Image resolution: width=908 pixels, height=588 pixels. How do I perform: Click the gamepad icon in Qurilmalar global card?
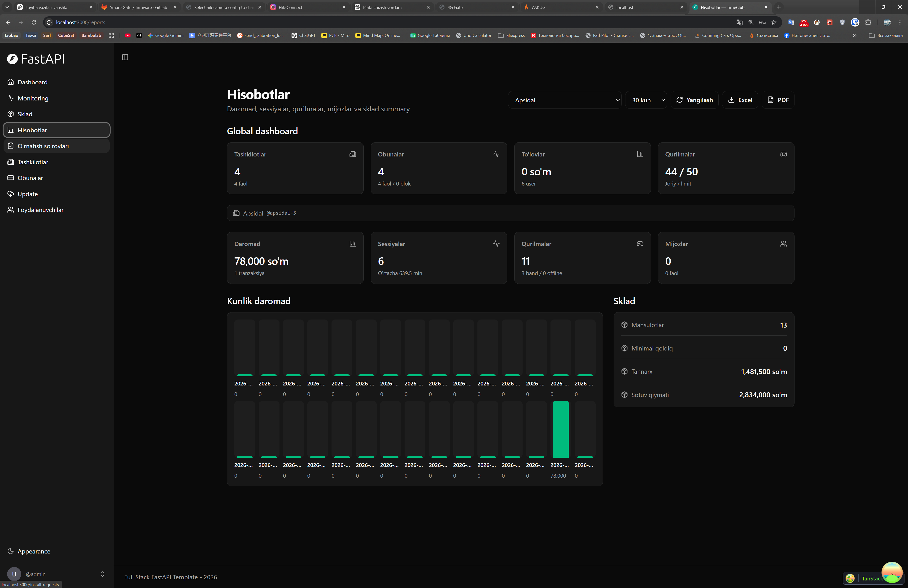tap(783, 154)
